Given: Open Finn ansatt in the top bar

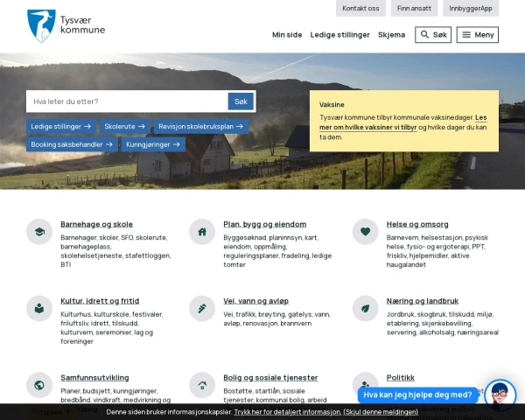Looking at the screenshot, I should [x=414, y=9].
